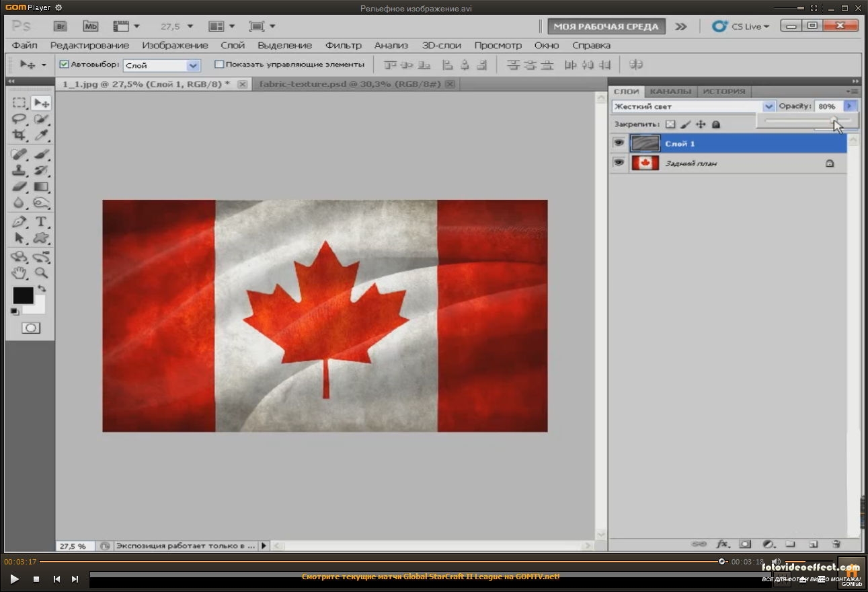Open the Файл menu
This screenshot has height=592, width=868.
(25, 45)
